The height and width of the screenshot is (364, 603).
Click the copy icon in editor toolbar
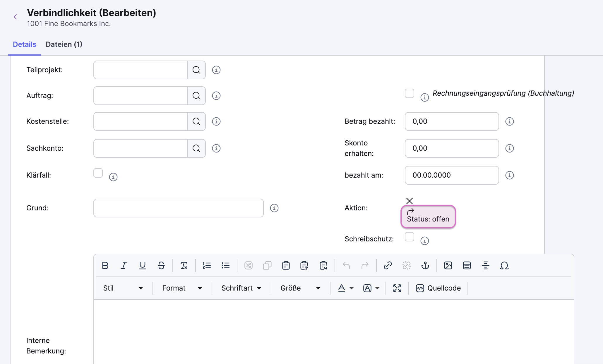click(x=267, y=265)
